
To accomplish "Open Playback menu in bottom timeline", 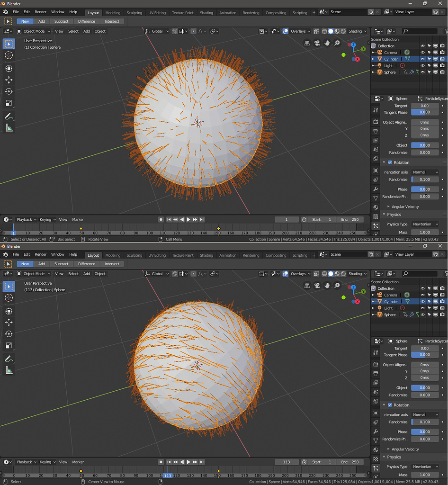I will click(26, 462).
